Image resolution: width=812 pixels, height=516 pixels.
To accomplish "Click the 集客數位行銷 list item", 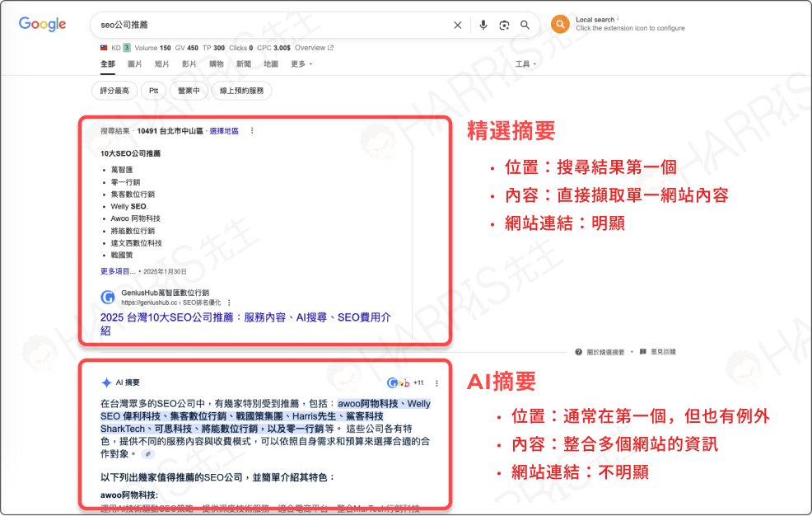I will coord(133,195).
